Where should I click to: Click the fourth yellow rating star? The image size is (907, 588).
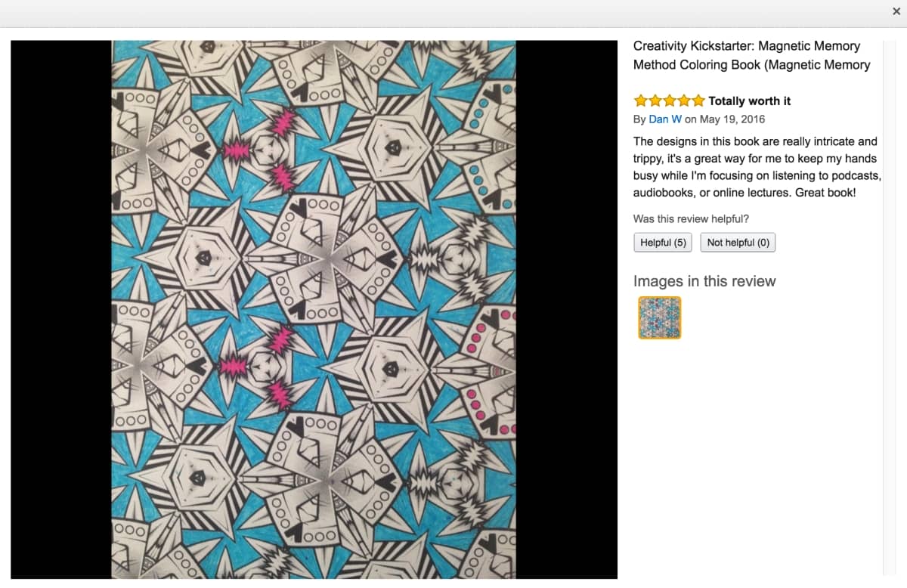[x=683, y=100]
